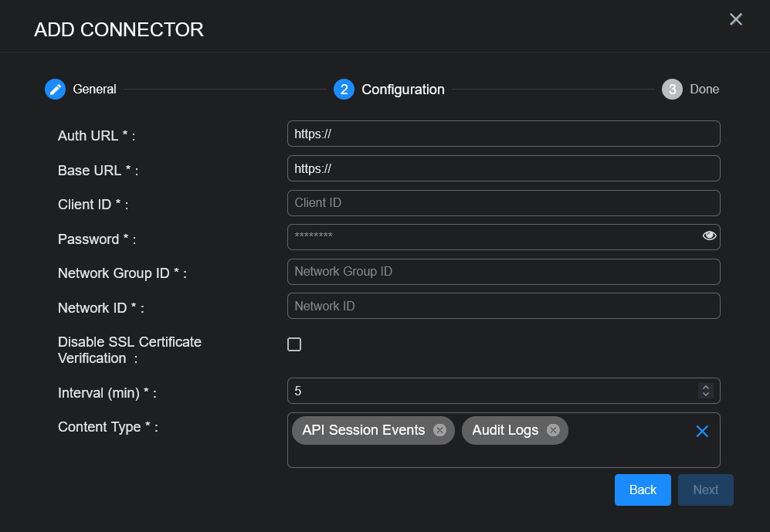Open the Content Type dropdown list
This screenshot has width=770, height=532.
click(626, 452)
